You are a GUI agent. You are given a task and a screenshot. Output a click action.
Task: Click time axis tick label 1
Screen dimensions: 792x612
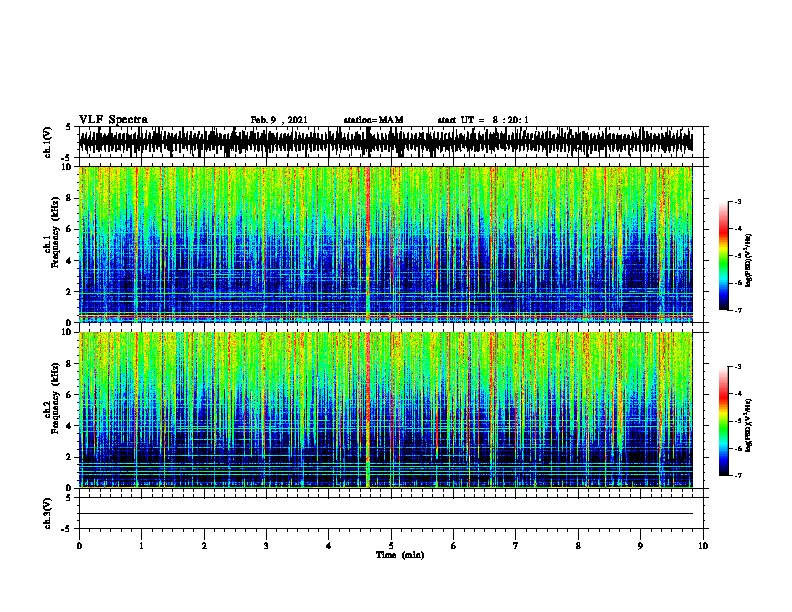click(x=141, y=546)
